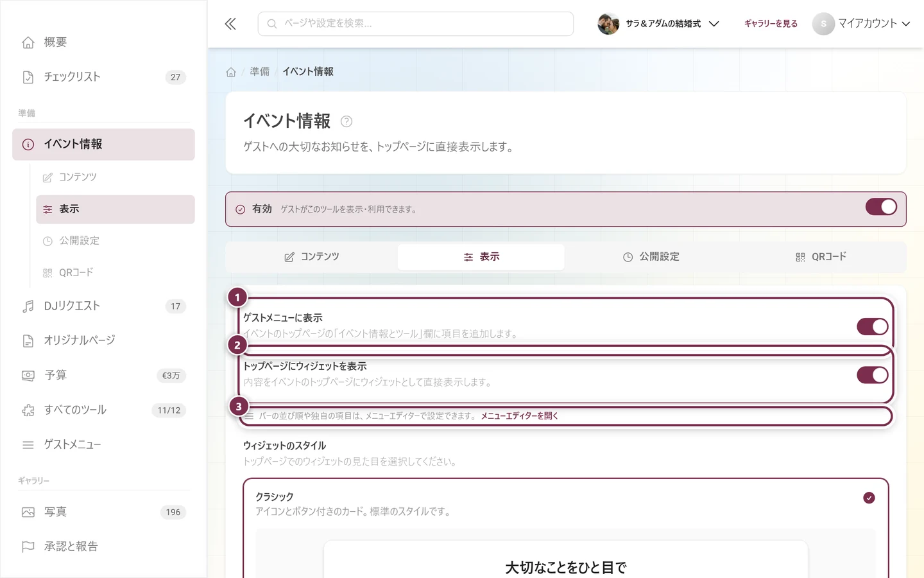Click the すべてのツール badge 11/12
The height and width of the screenshot is (578, 924).
(169, 410)
